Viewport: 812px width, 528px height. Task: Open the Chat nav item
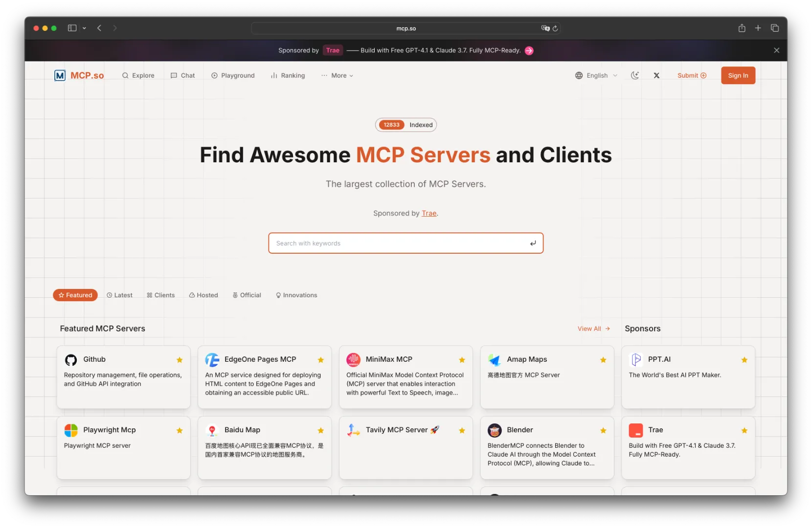click(x=183, y=75)
